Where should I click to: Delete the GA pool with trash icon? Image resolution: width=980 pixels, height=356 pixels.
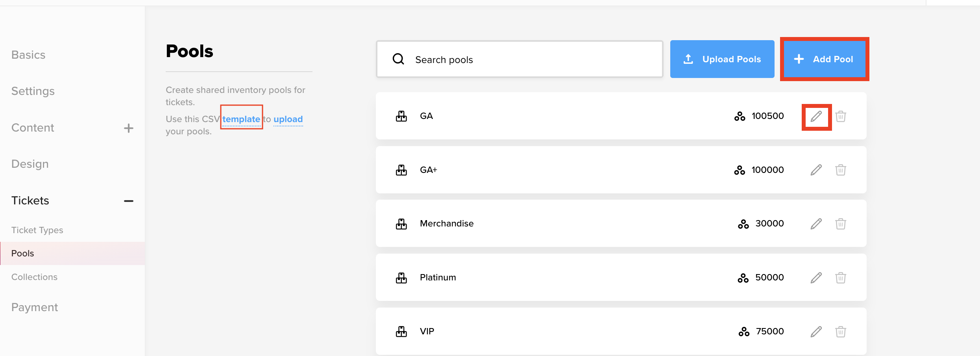click(841, 116)
